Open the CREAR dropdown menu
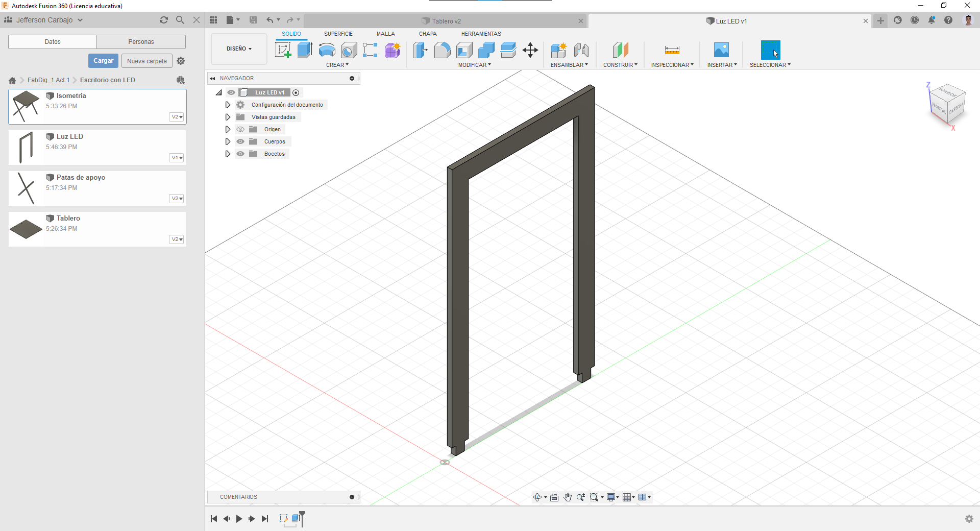 click(337, 65)
